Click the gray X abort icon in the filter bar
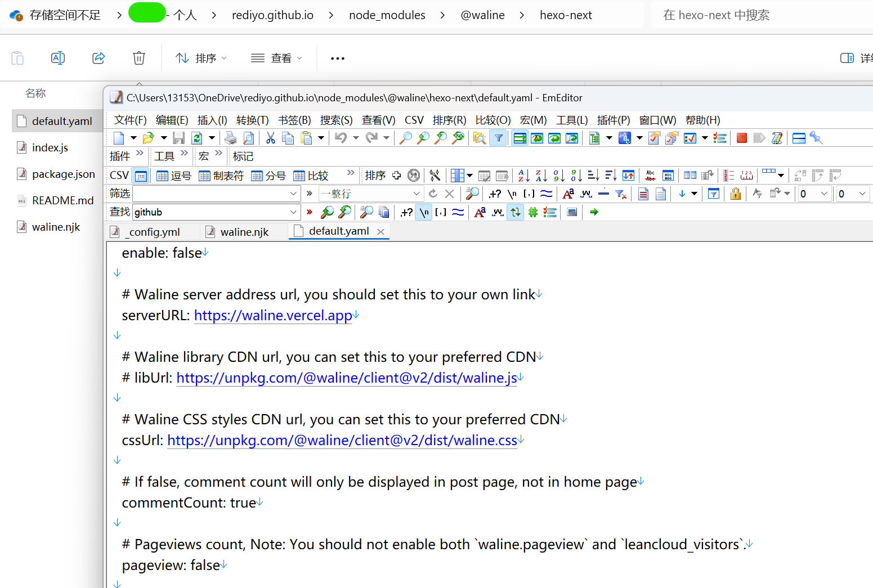The image size is (873, 588). (449, 194)
